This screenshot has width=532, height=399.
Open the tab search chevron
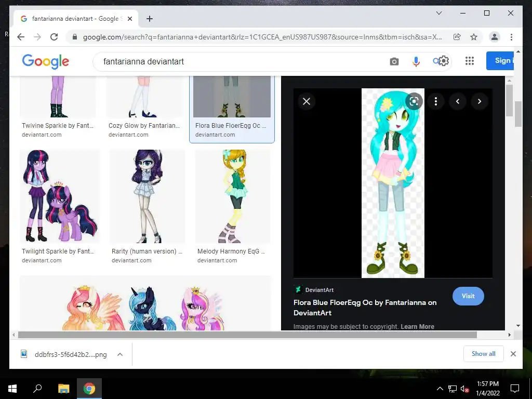click(438, 13)
